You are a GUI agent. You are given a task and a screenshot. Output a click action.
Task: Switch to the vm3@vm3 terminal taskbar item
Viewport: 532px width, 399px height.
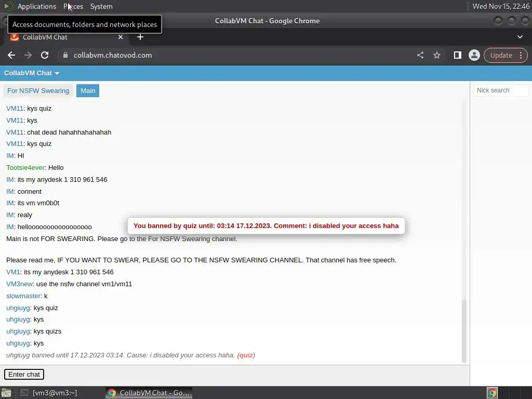[49, 393]
